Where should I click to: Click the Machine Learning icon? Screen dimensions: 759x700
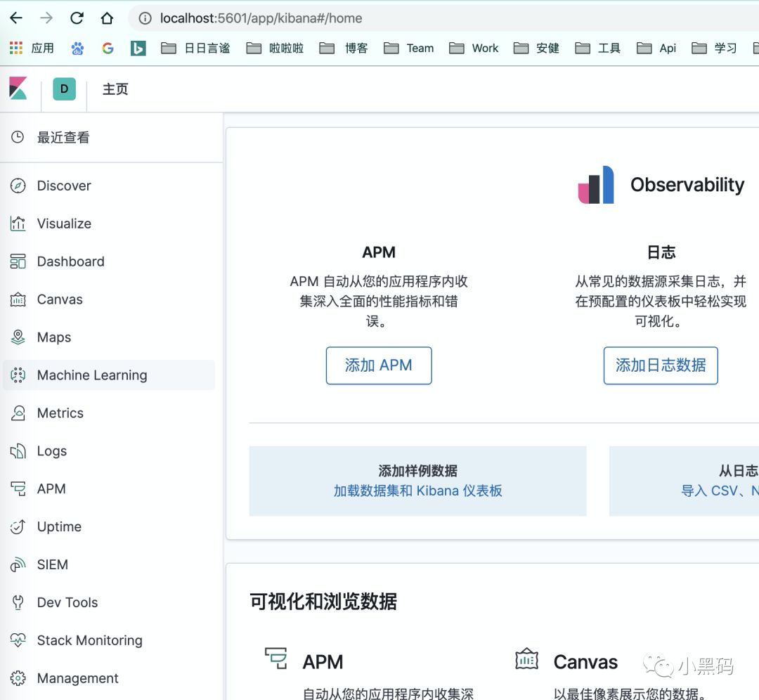(x=18, y=375)
